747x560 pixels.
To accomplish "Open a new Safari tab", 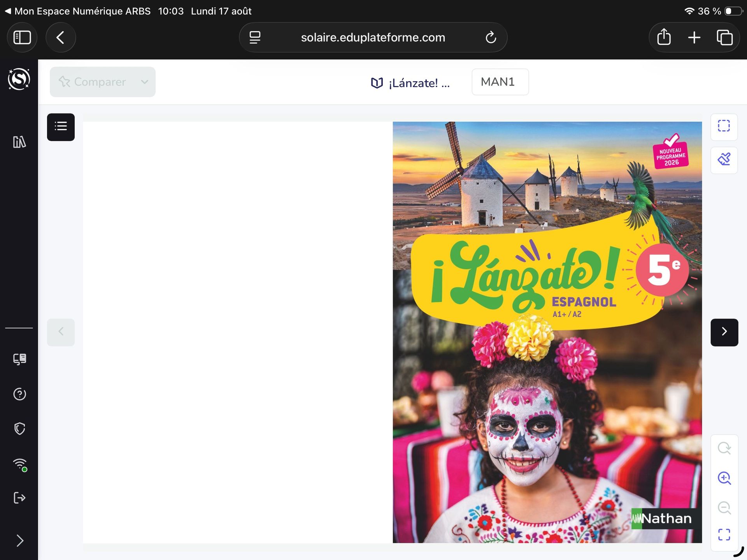I will [694, 37].
